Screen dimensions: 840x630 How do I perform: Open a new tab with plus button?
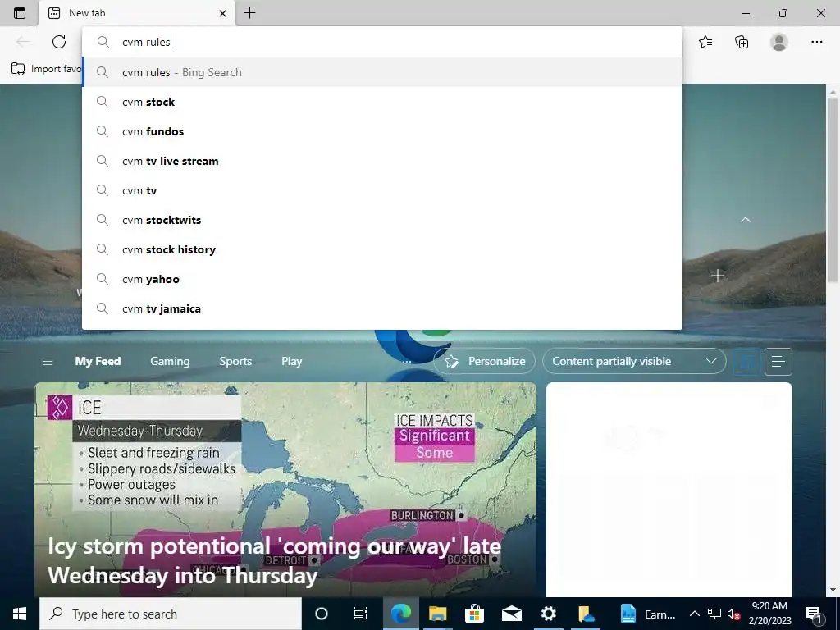(249, 13)
